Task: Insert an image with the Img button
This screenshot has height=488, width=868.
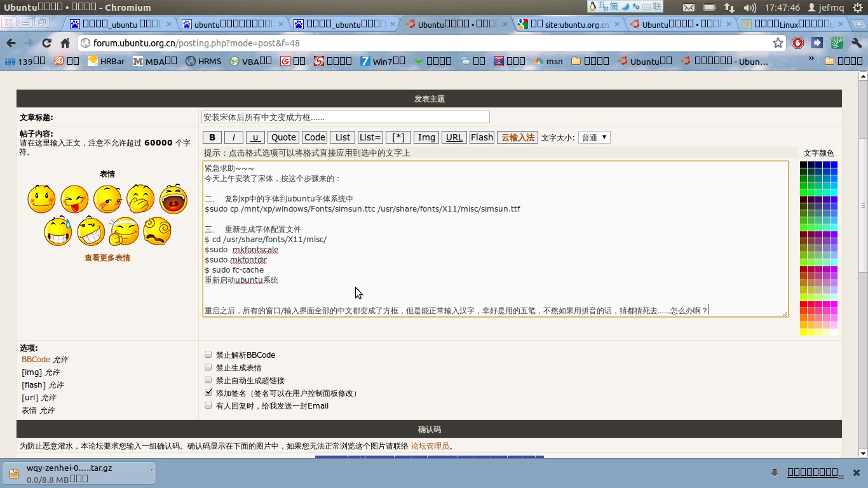Action: tap(426, 137)
